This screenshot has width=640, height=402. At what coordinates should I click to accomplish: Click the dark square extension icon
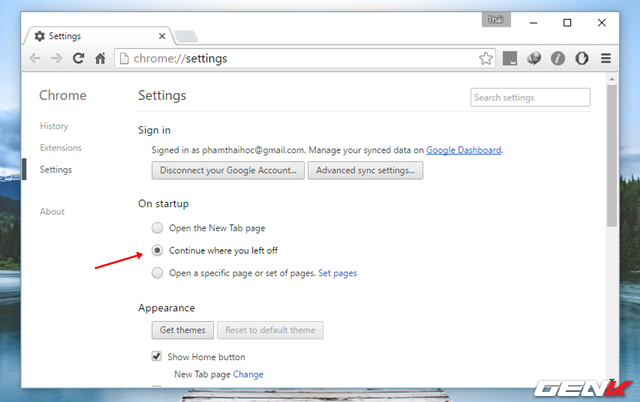[509, 58]
